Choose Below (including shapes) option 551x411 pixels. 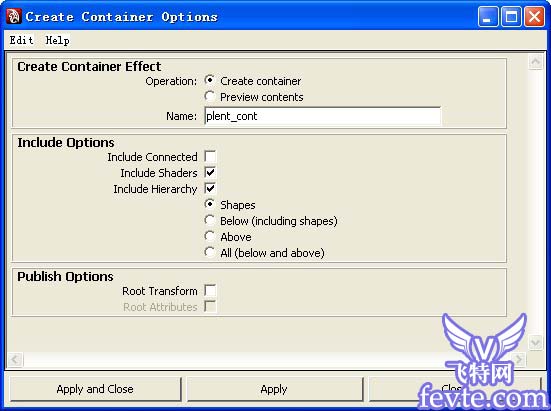[x=210, y=221]
